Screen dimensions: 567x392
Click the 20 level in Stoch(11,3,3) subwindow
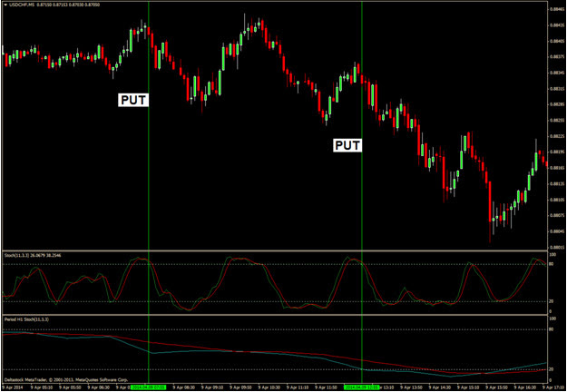[x=552, y=301]
